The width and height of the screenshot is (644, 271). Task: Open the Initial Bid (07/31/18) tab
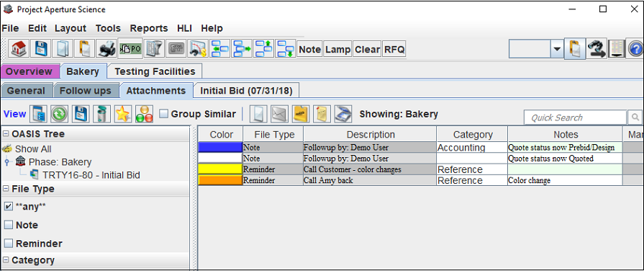(246, 91)
